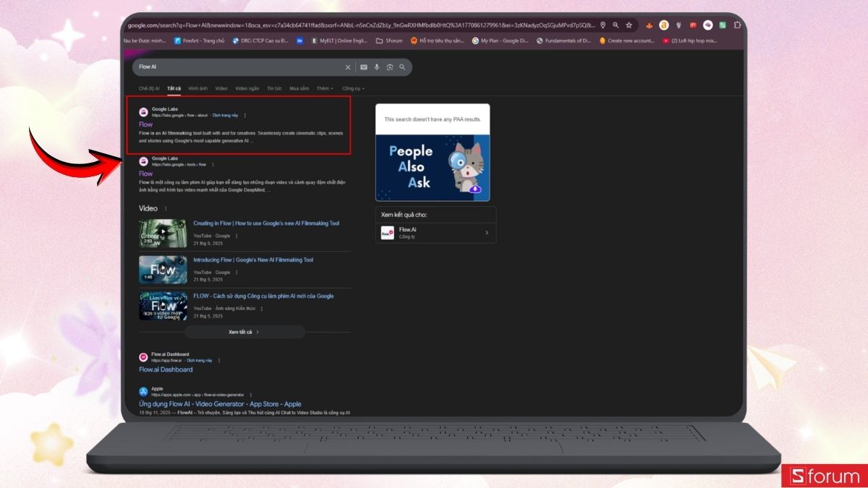Click the magnifying glass search icon
Screen dimensions: 868x488
coord(402,67)
